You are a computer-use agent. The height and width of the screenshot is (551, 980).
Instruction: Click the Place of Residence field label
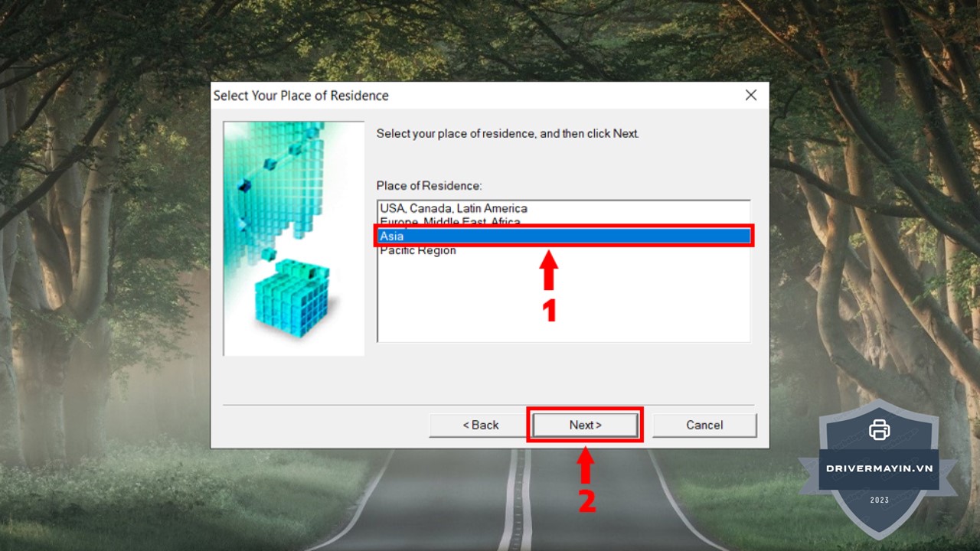click(429, 186)
